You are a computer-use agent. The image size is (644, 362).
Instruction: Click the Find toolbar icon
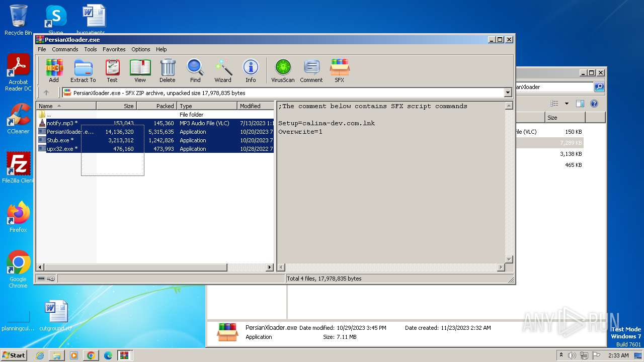195,70
